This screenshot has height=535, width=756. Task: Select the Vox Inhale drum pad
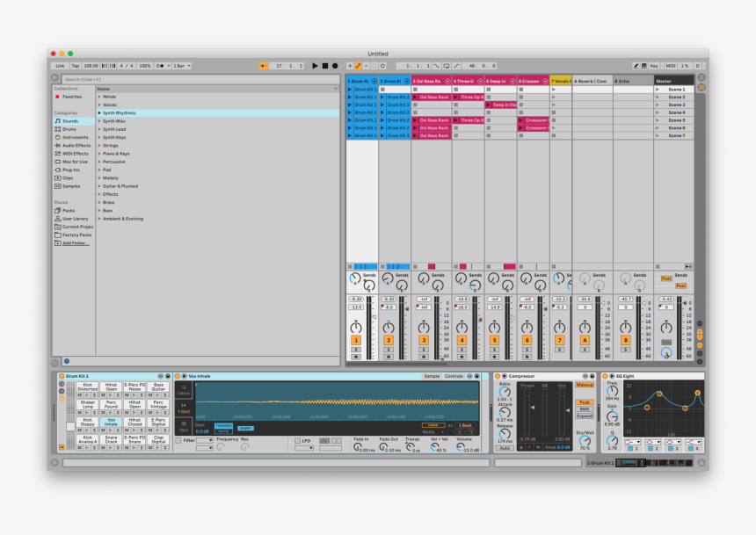(111, 423)
